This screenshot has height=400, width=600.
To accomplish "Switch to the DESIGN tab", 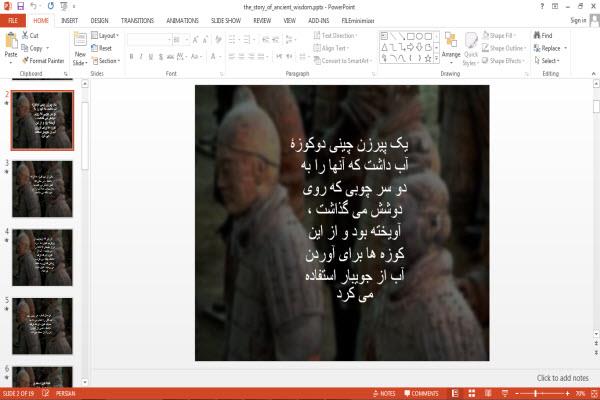I will click(x=99, y=21).
